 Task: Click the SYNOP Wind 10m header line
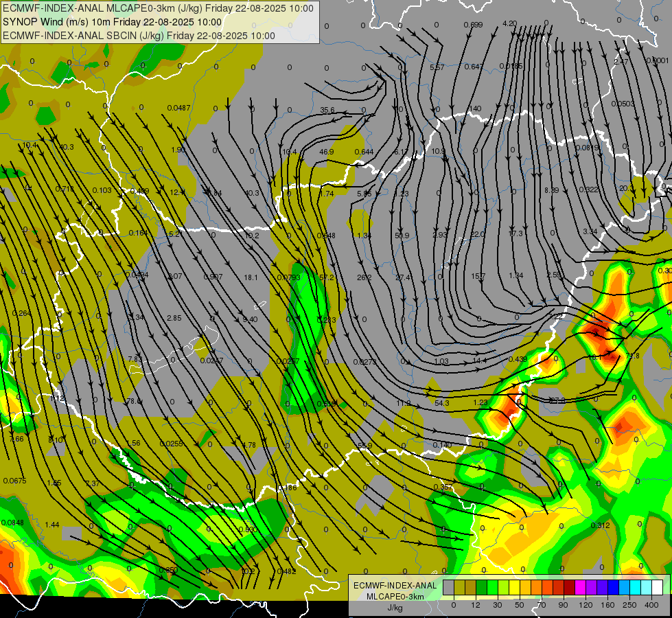(x=113, y=22)
